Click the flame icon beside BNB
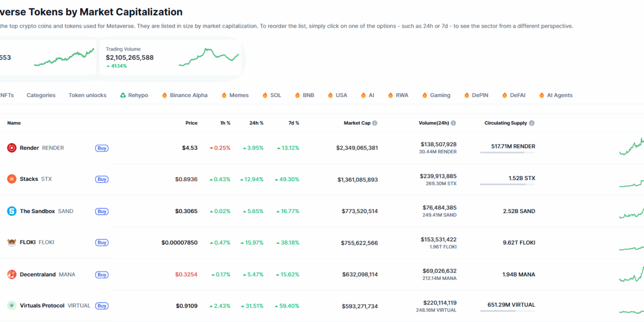The image size is (644, 322). [x=298, y=95]
